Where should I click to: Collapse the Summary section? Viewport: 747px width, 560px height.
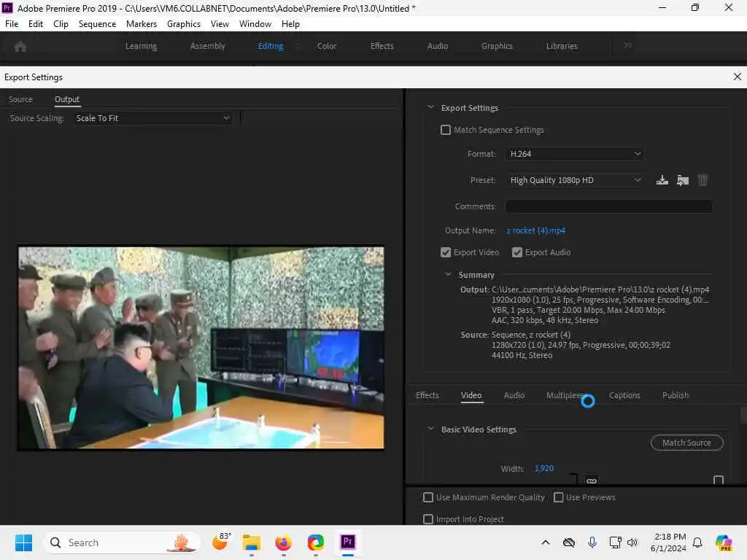[x=448, y=275]
